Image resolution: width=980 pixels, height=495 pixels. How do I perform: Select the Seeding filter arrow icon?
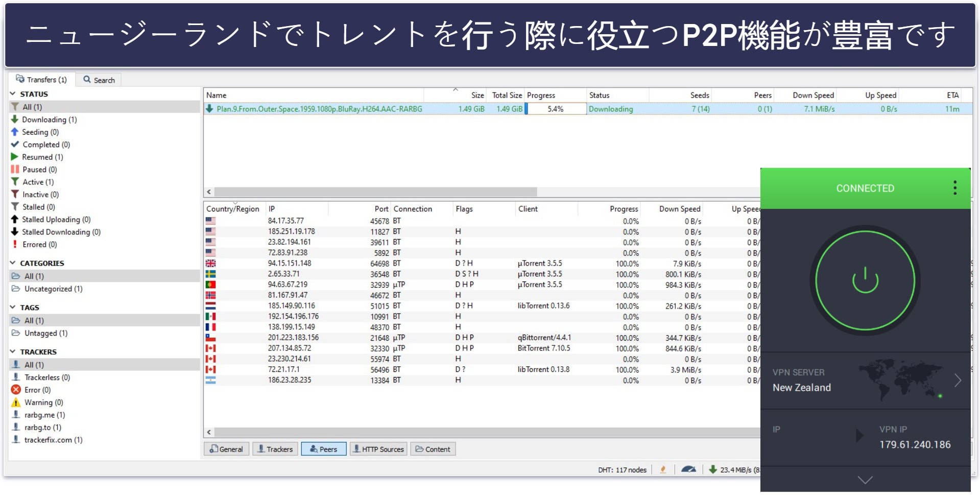point(15,132)
